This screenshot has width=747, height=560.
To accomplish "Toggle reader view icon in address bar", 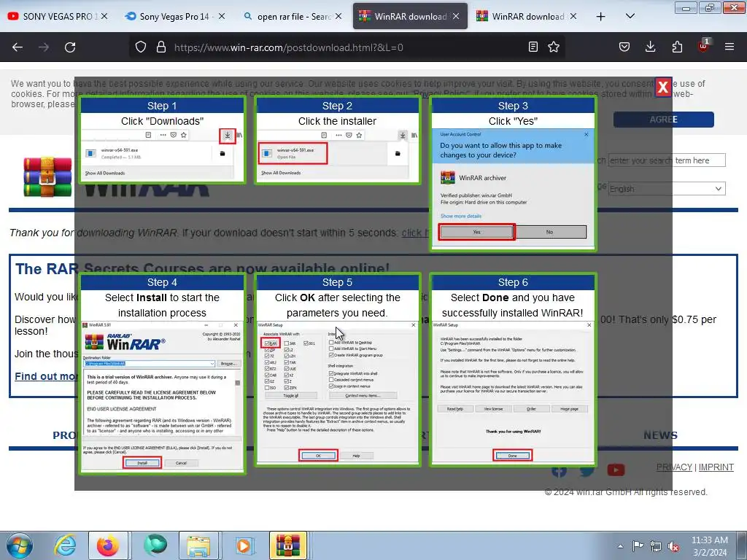I will pyautogui.click(x=533, y=47).
